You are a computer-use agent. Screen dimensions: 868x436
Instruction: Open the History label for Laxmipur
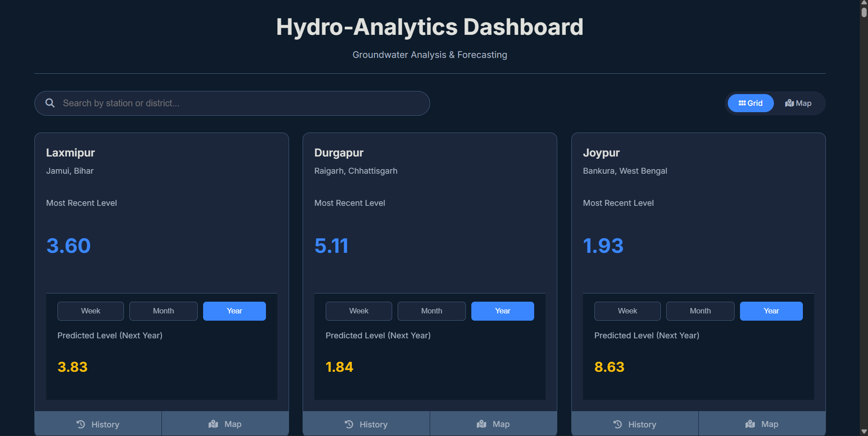point(105,425)
